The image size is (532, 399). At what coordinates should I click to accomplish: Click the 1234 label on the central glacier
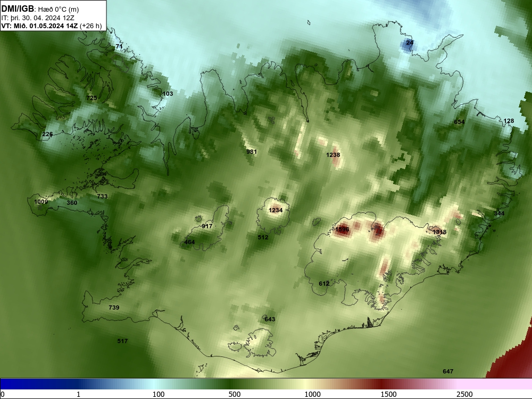[276, 210]
